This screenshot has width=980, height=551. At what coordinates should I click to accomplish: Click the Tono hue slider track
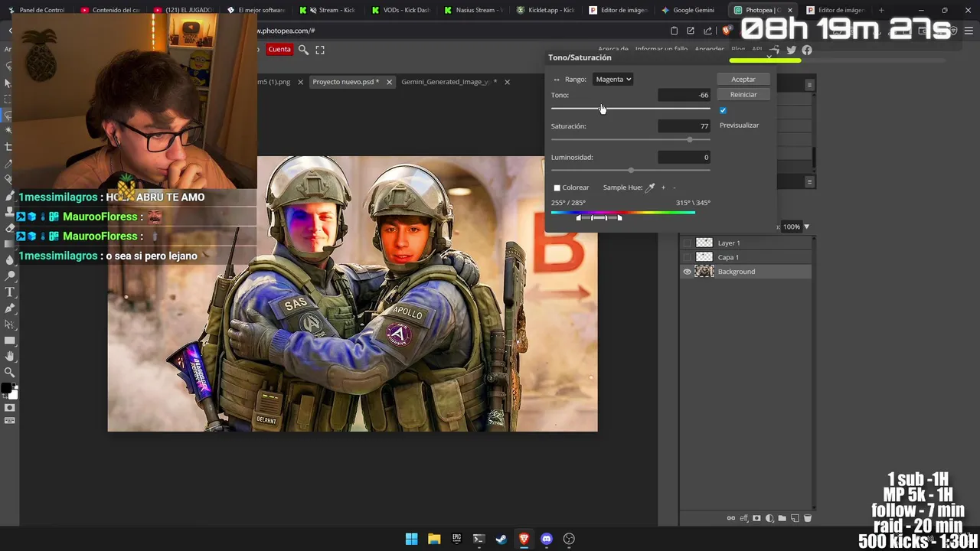tap(630, 109)
